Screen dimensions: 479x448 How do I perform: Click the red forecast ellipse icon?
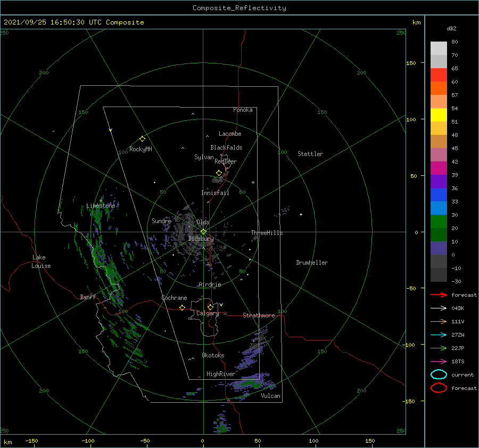point(439,388)
